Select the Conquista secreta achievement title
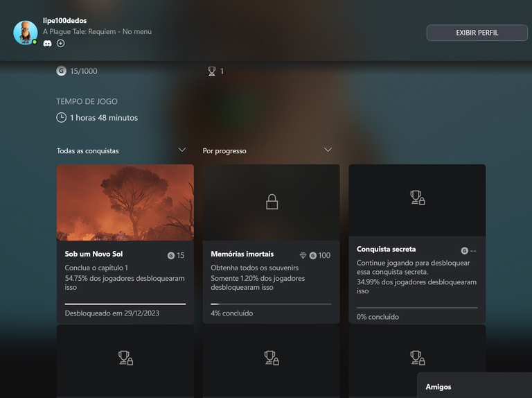532x398 pixels. pos(386,249)
